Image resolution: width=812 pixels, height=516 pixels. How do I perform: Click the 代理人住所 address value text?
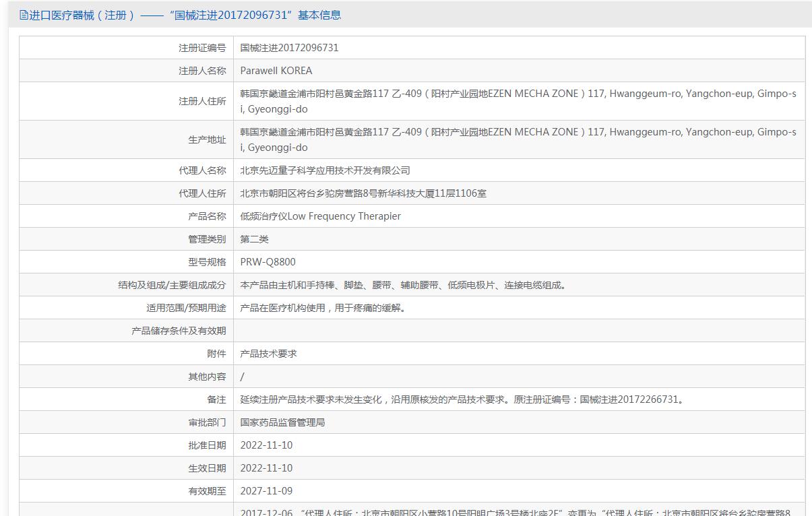(x=363, y=193)
